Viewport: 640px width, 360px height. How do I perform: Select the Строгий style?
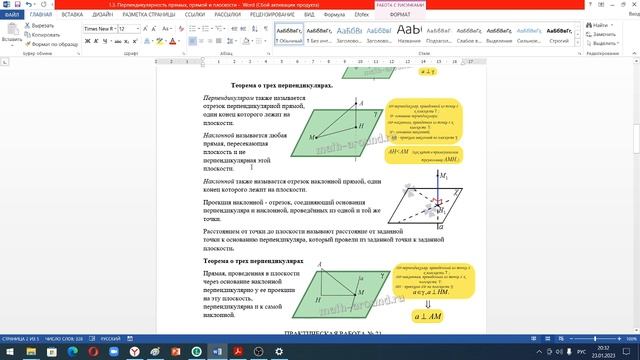(559, 34)
